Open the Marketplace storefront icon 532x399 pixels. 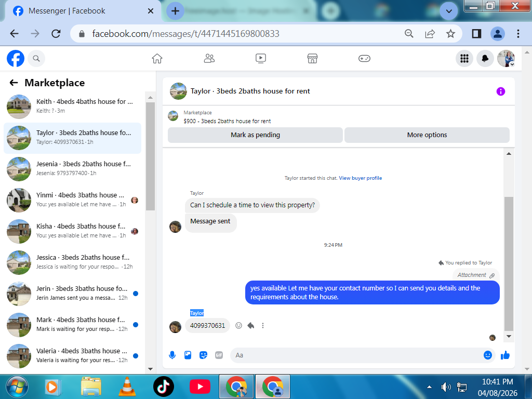(312, 58)
